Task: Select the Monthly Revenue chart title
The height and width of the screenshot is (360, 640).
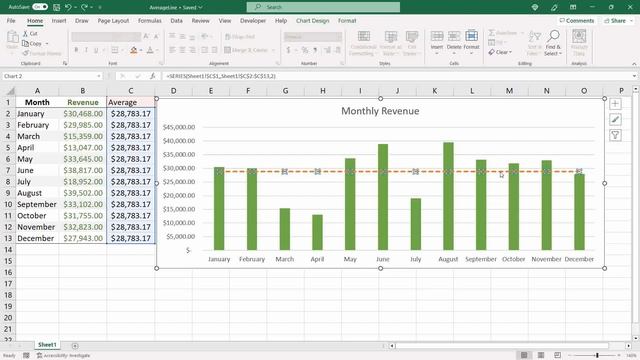Action: tap(380, 111)
